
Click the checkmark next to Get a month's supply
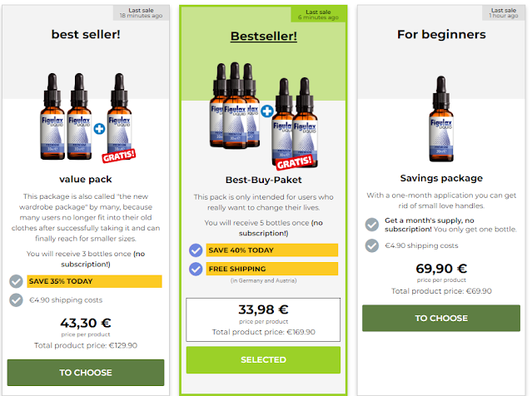pyautogui.click(x=371, y=224)
